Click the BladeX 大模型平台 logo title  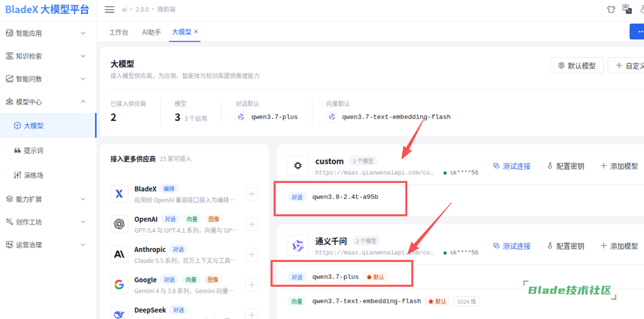[x=47, y=9]
